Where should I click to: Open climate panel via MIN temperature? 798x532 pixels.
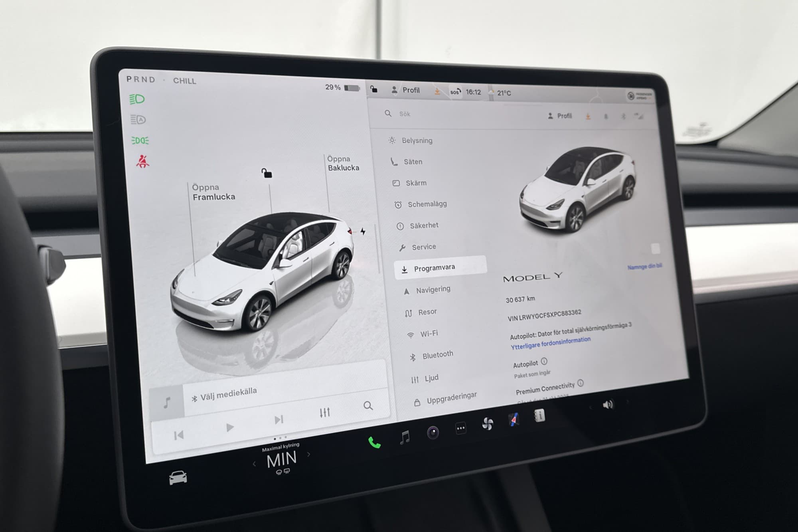tap(282, 460)
